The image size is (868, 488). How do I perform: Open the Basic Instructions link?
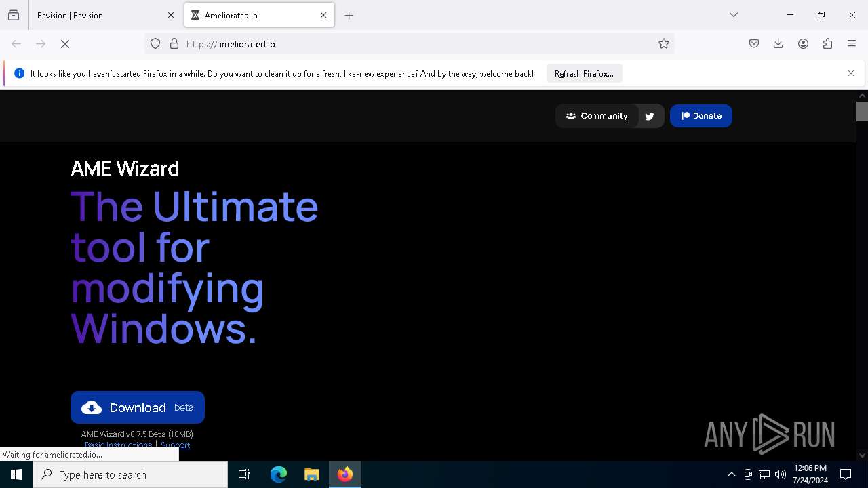(x=119, y=445)
